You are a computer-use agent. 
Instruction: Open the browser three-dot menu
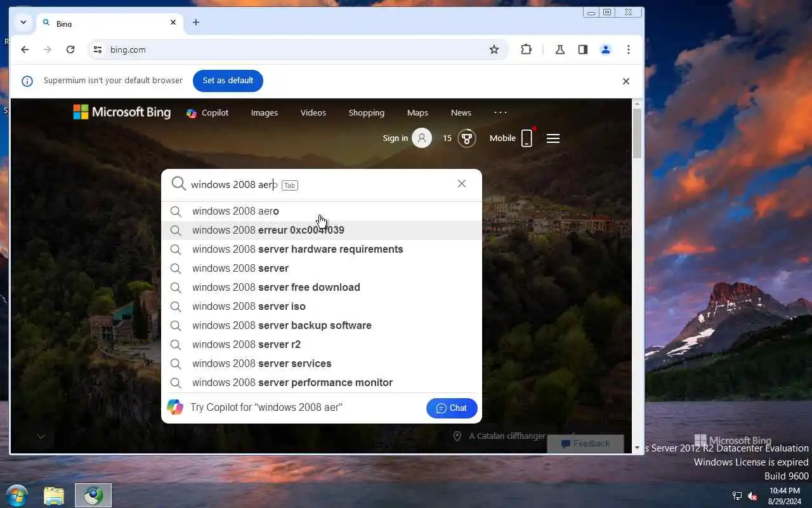tap(629, 50)
